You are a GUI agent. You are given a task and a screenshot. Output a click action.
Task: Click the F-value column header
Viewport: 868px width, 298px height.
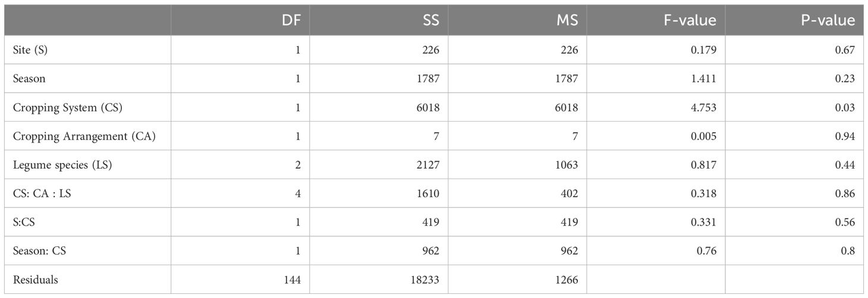[x=690, y=21]
